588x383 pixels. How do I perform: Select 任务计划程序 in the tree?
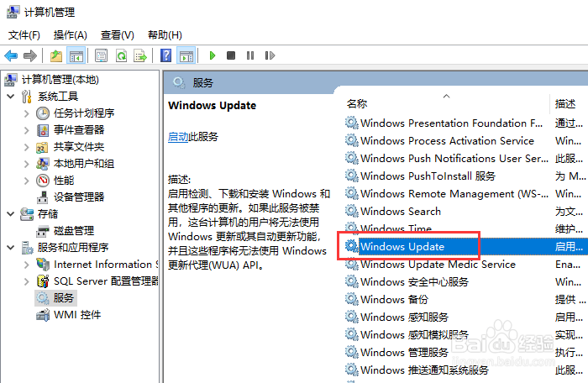(84, 113)
